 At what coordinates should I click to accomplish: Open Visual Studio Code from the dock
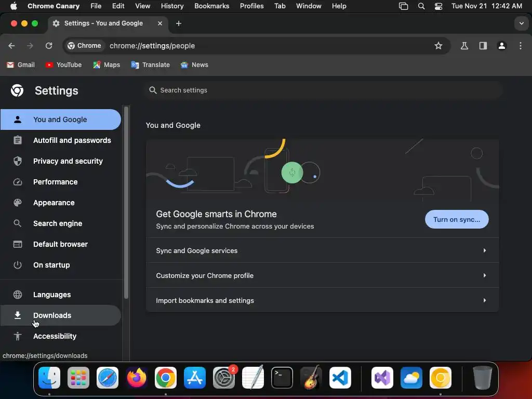click(340, 378)
